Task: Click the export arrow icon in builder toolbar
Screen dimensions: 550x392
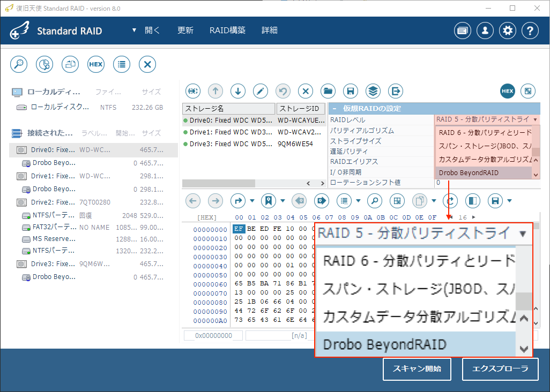Action: [395, 92]
